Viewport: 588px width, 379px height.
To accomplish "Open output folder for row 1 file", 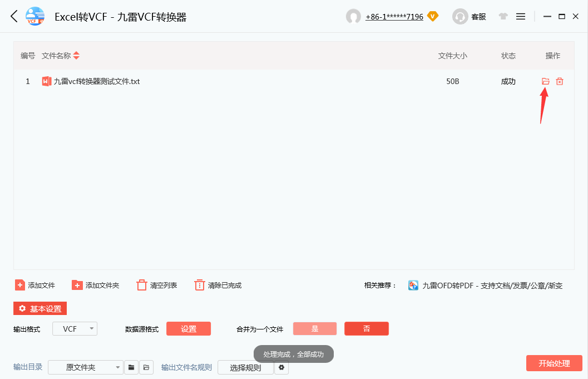I will (546, 81).
